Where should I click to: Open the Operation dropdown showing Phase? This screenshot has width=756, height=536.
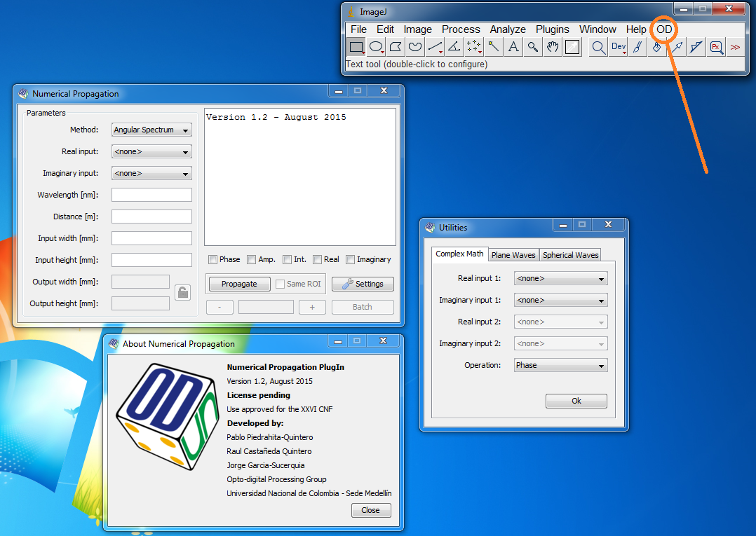coord(561,365)
